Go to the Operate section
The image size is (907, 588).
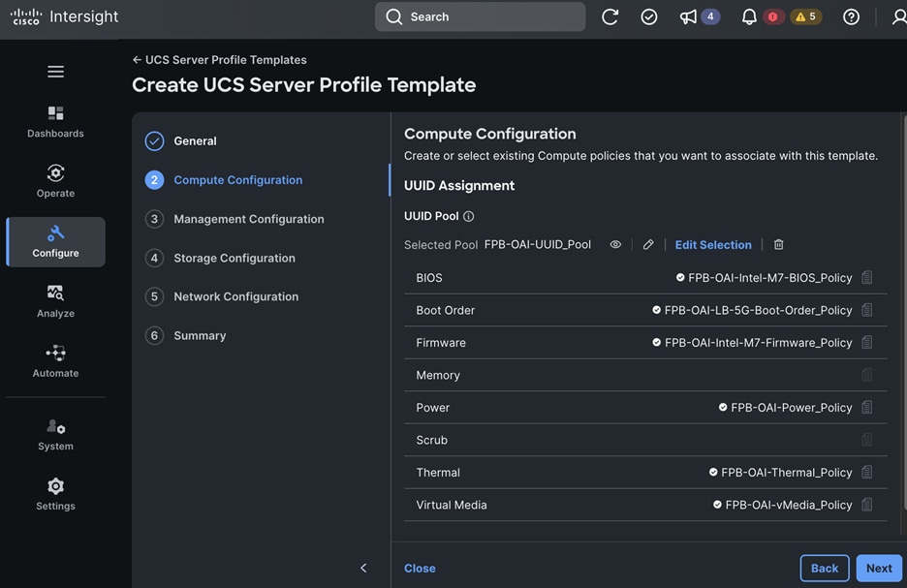pos(55,181)
